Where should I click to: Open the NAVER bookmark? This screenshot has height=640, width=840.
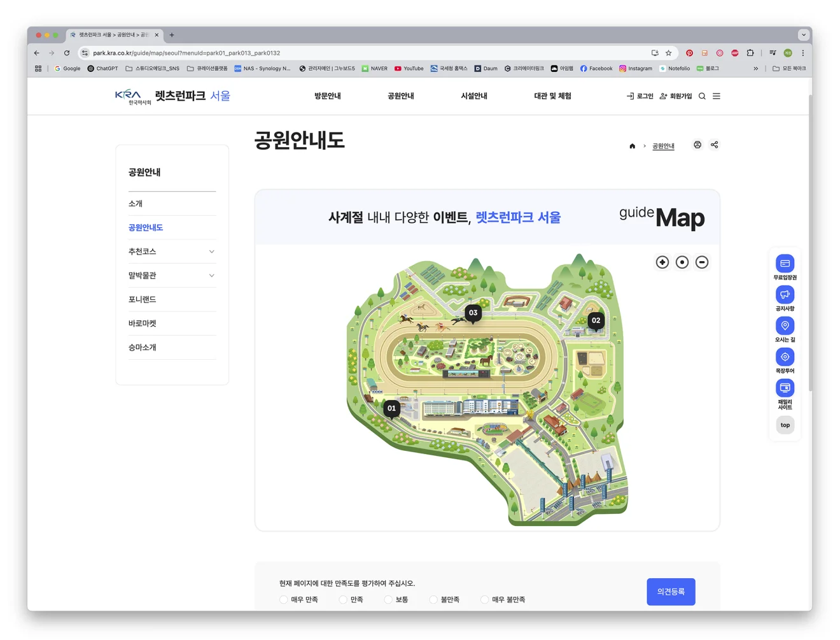(375, 68)
